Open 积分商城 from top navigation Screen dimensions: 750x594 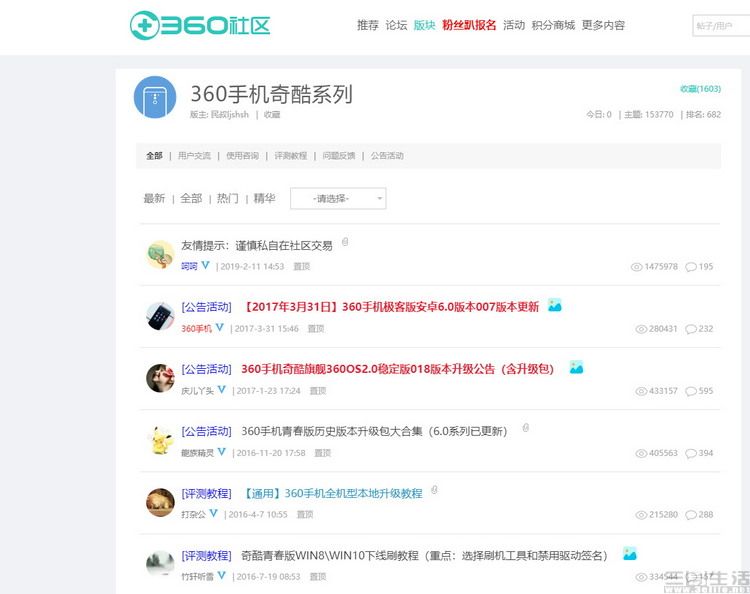(553, 25)
